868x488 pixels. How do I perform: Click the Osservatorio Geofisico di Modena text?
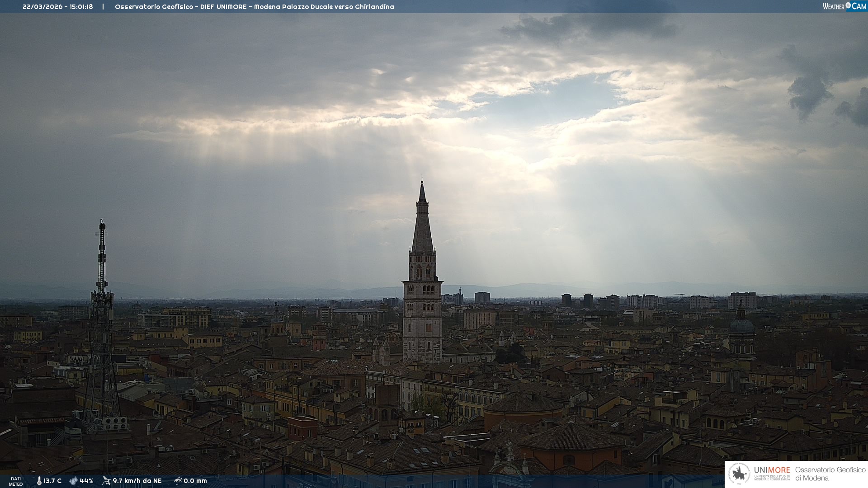tap(830, 474)
